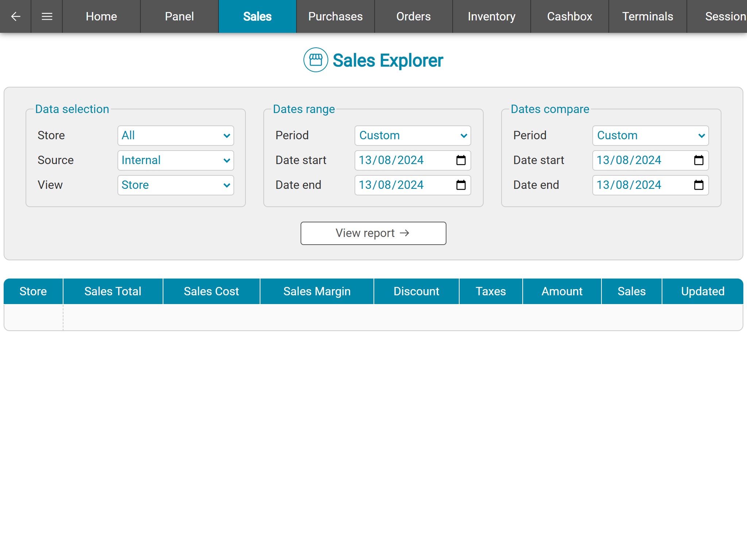747x560 pixels.
Task: Click the Sales column header in table
Action: [632, 291]
